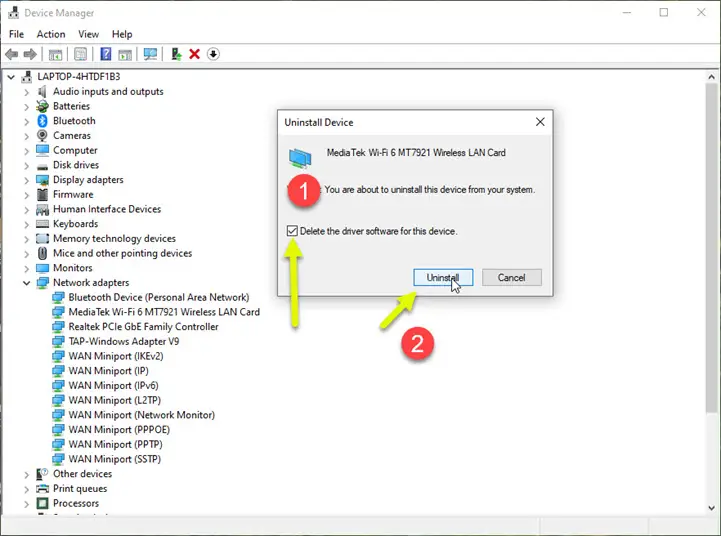This screenshot has width=721, height=536.
Task: Click the red X Uninstall device icon
Action: pos(195,54)
